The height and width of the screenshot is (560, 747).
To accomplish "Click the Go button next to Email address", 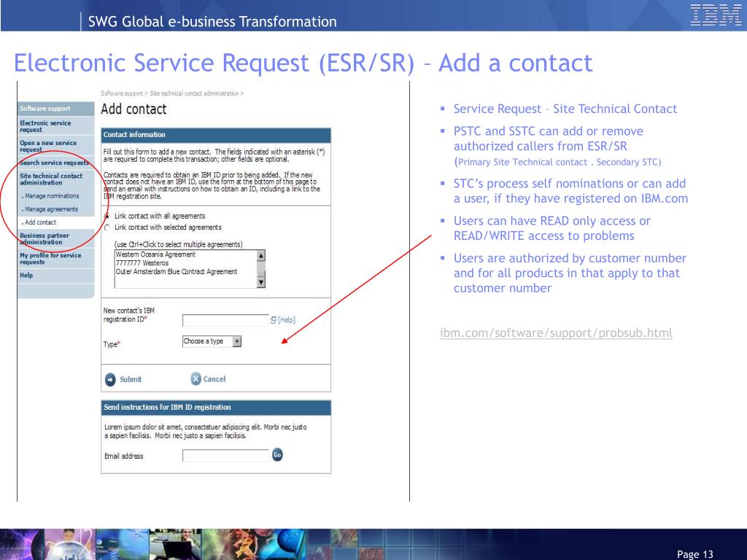I will pos(277,455).
